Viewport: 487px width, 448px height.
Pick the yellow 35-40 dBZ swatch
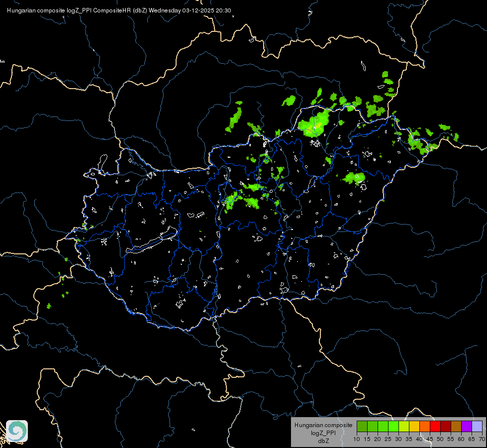click(414, 426)
